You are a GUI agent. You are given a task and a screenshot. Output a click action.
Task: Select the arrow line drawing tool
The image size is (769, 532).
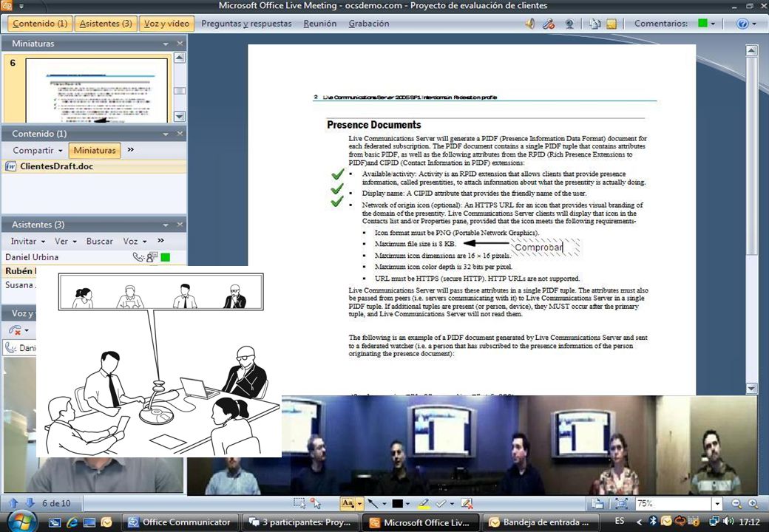(x=373, y=503)
